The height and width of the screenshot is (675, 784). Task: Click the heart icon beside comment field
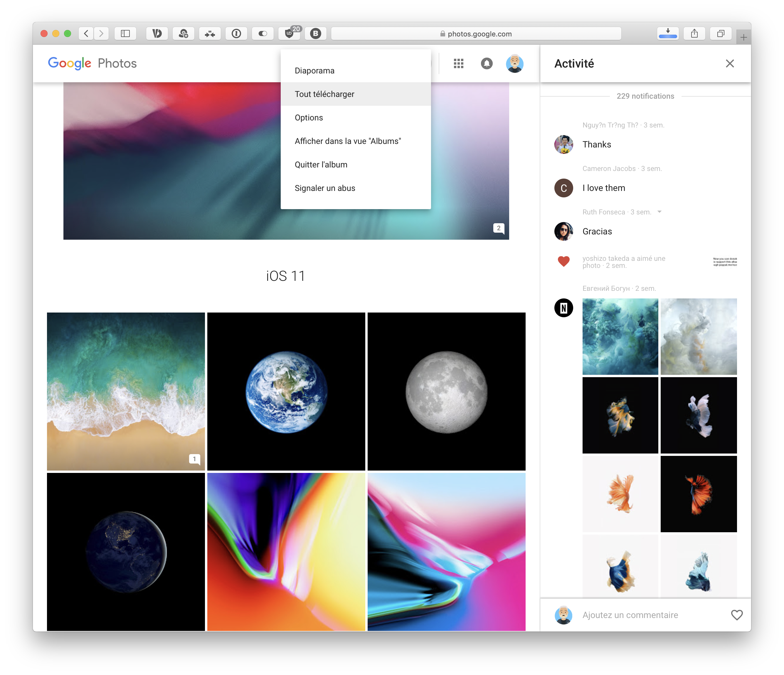coord(736,615)
